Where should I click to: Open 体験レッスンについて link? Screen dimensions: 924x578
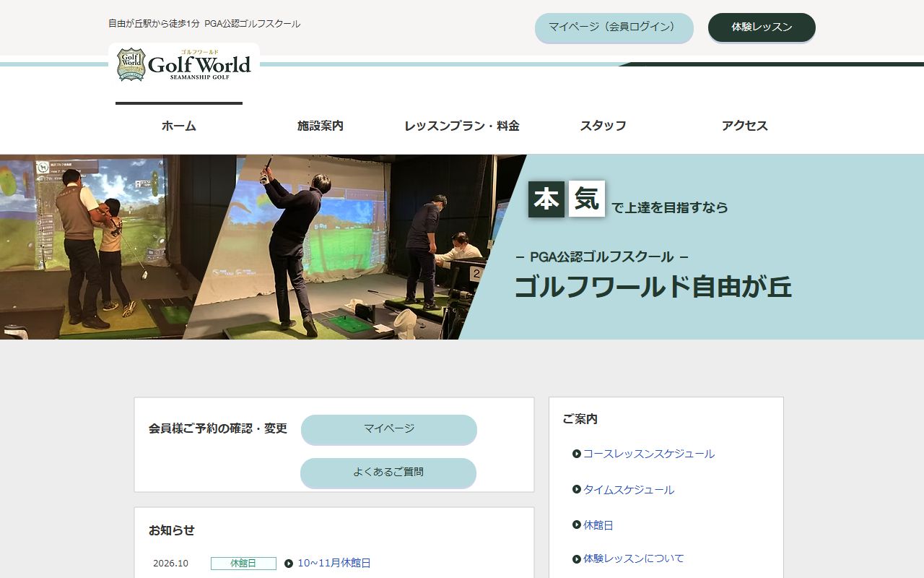coord(634,558)
